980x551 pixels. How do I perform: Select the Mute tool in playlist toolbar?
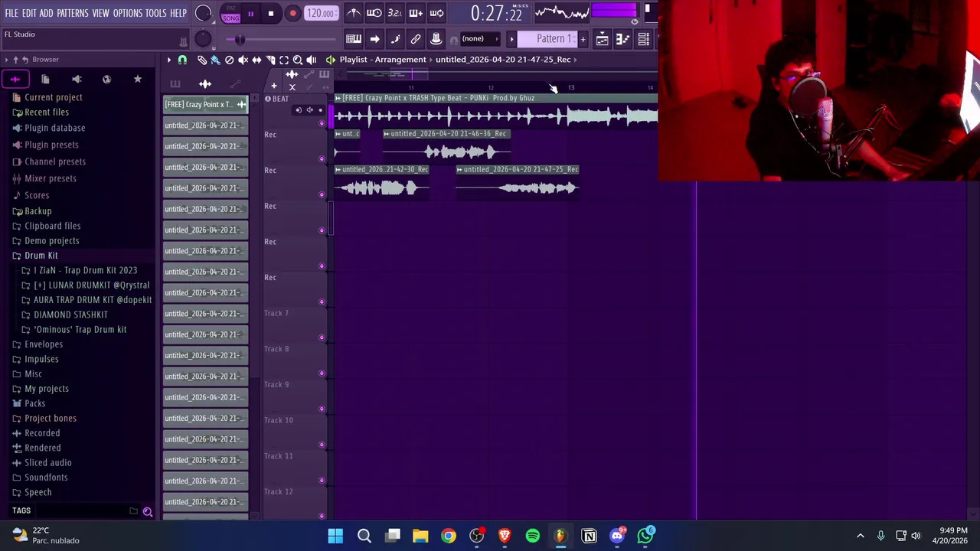coord(243,60)
